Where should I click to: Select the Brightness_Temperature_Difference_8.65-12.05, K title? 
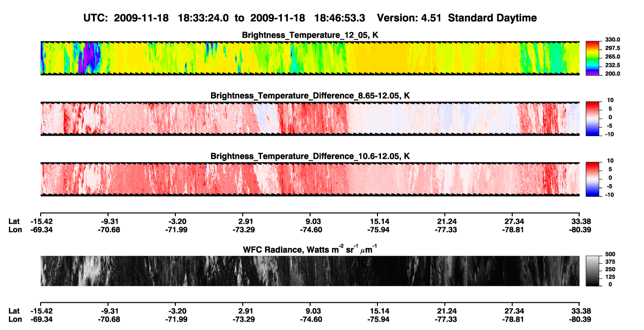(310, 95)
